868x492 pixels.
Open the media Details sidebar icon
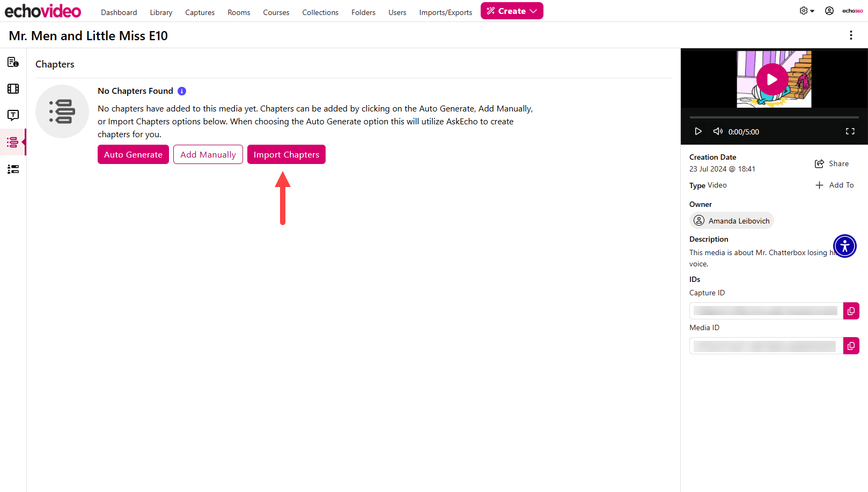coord(13,62)
